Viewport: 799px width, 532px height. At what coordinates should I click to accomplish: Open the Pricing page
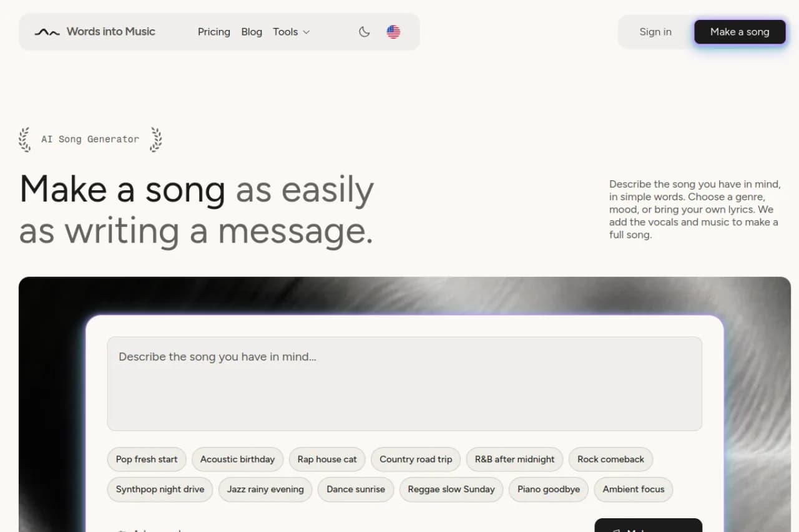tap(214, 32)
